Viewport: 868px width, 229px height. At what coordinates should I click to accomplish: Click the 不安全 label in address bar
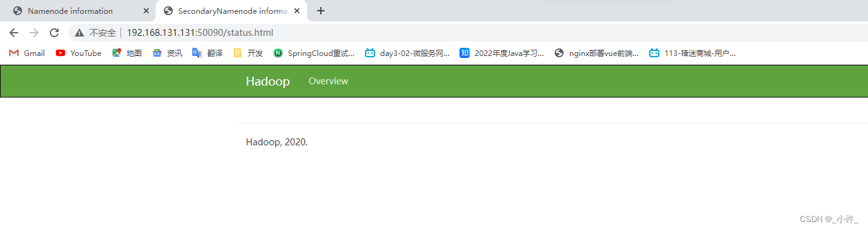click(x=103, y=33)
